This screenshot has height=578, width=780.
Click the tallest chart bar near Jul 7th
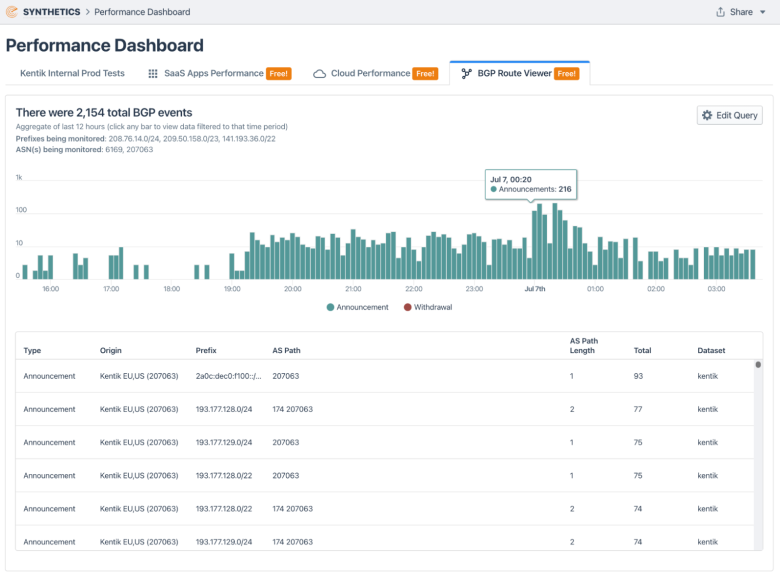(x=555, y=241)
